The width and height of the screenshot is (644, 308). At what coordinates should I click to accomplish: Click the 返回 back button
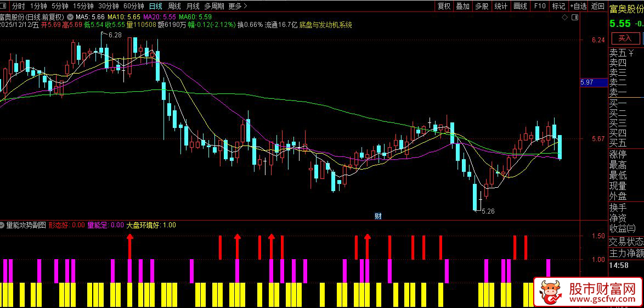[597, 6]
